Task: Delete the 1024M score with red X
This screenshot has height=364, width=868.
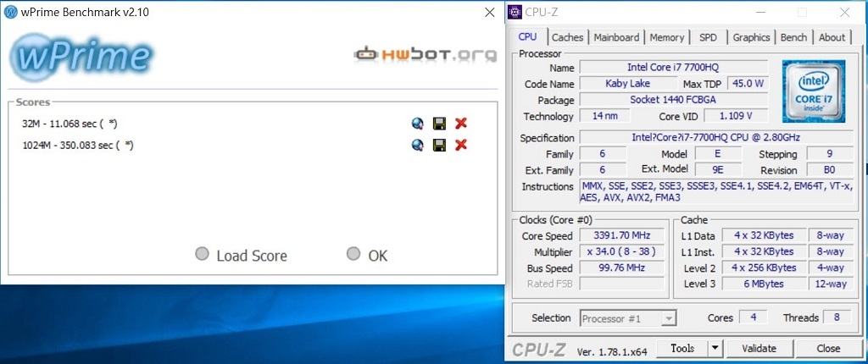Action: [x=460, y=145]
